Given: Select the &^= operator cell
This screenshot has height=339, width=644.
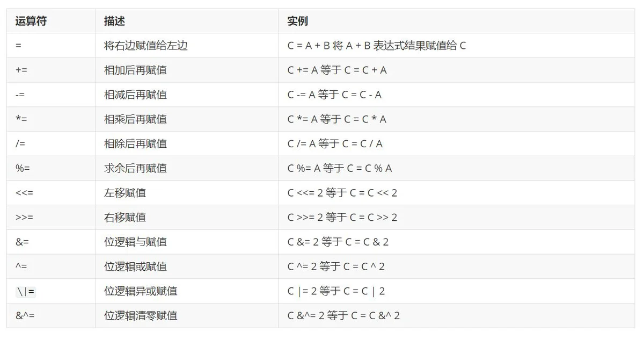Looking at the screenshot, I should 25,316.
